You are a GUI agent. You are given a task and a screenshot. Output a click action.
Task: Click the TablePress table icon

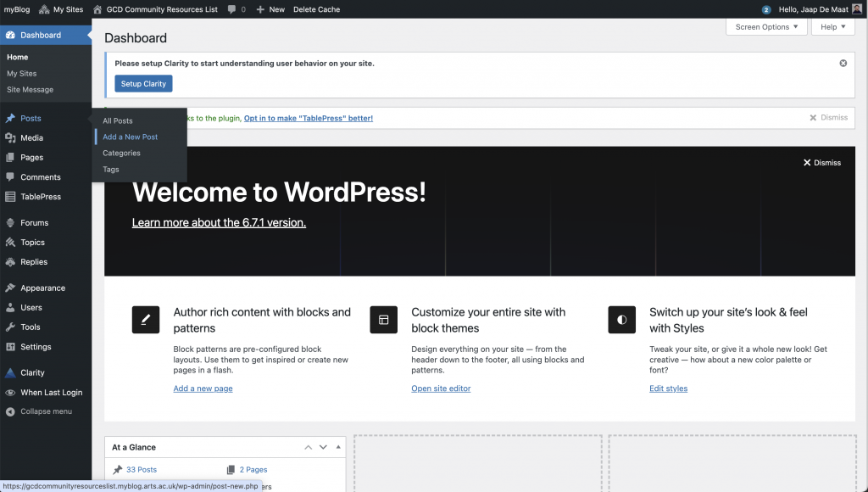pyautogui.click(x=10, y=197)
